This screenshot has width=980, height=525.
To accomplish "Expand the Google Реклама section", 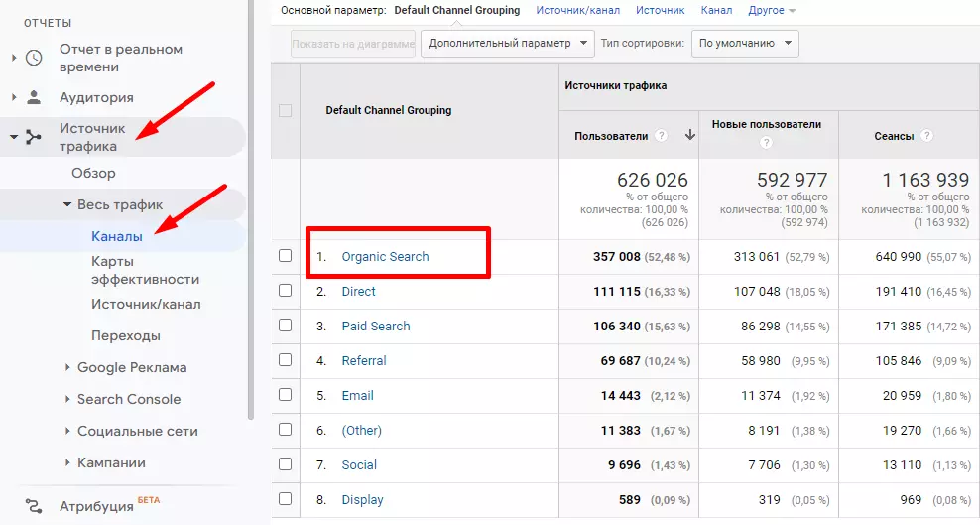I will point(131,367).
